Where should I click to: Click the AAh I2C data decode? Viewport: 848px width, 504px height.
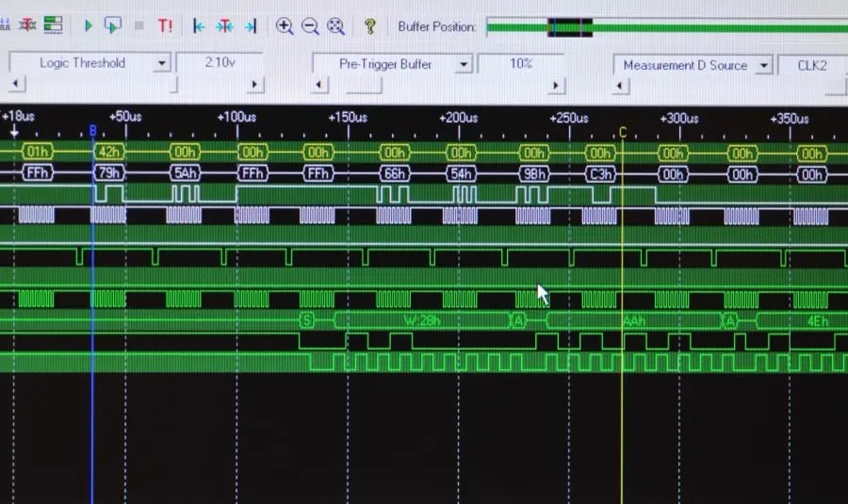634,321
